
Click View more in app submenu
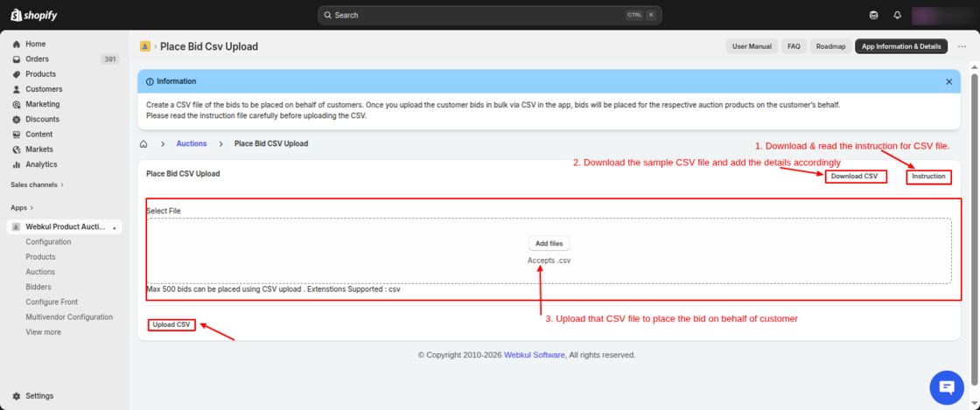point(43,332)
